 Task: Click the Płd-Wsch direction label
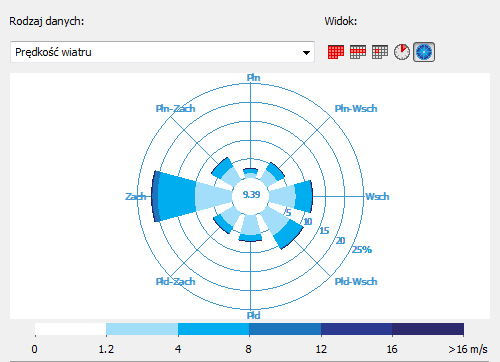(x=356, y=282)
